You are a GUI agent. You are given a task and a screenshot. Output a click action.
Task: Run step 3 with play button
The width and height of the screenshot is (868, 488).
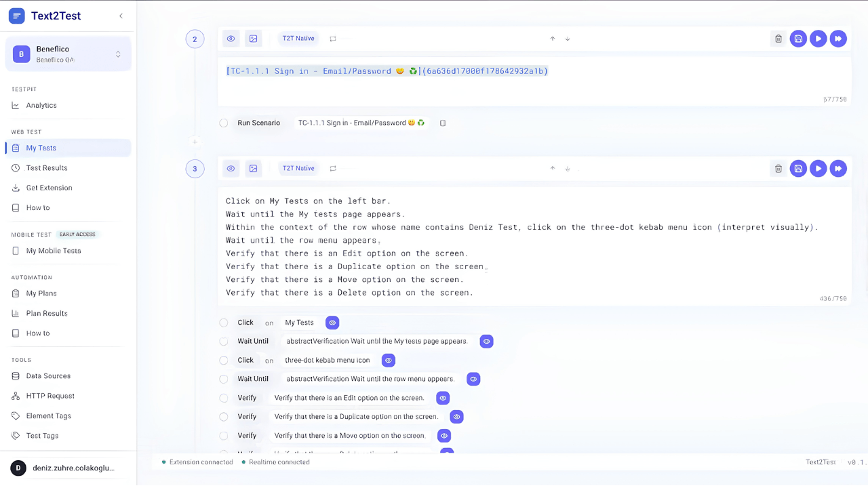click(x=818, y=168)
